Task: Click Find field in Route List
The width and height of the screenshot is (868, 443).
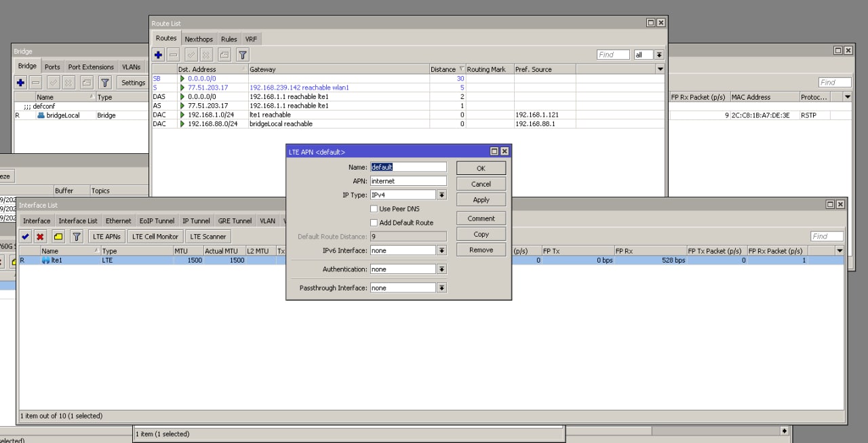Action: (613, 55)
